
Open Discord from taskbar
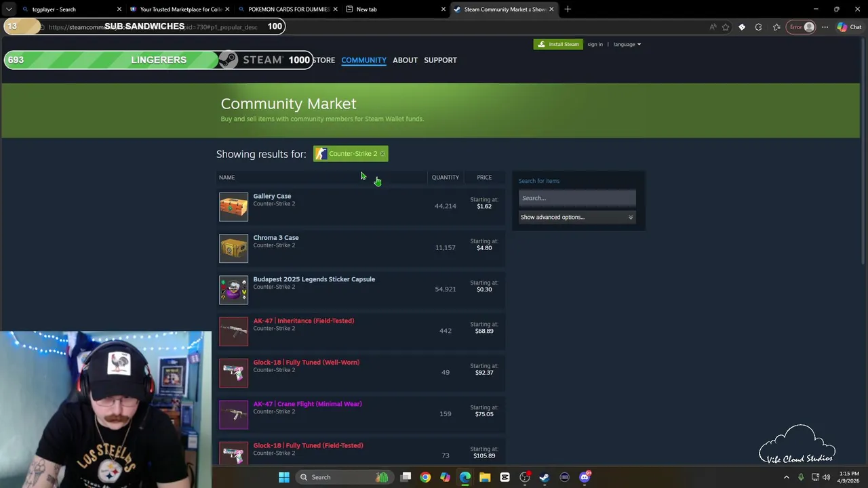coord(585,477)
